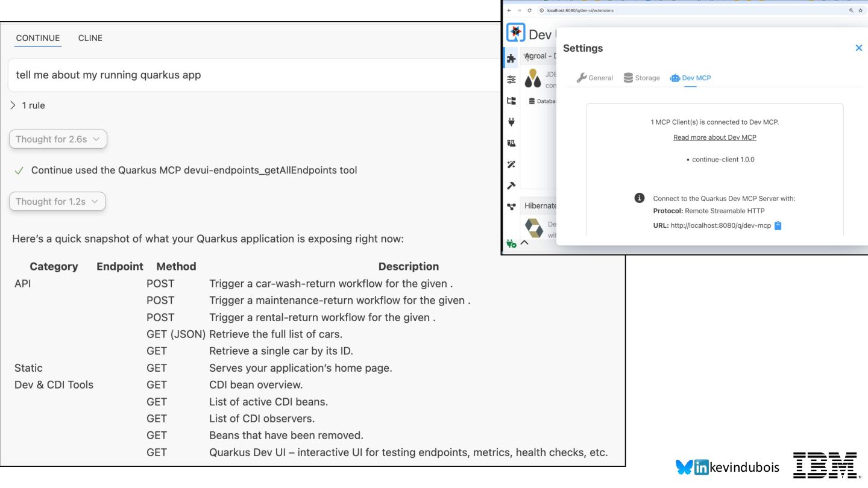Expand the Thought for 1.2s dropdown
The width and height of the screenshot is (868, 488).
(x=57, y=202)
